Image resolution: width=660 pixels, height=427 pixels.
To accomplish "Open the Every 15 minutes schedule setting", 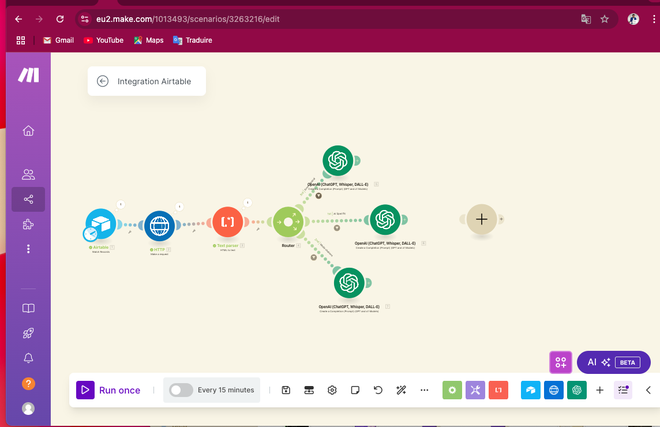I will [x=226, y=390].
